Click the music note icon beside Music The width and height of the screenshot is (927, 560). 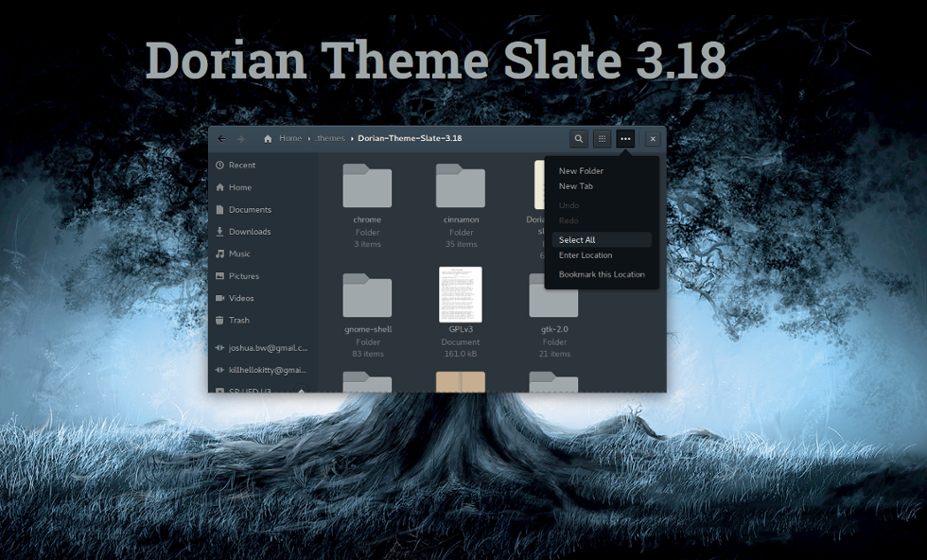point(219,254)
